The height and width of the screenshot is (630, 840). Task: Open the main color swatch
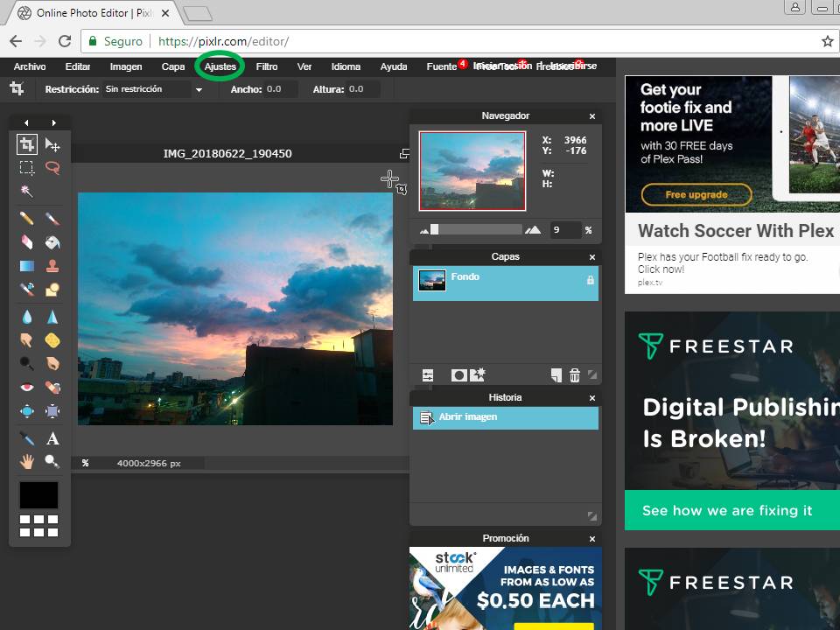pyautogui.click(x=38, y=495)
